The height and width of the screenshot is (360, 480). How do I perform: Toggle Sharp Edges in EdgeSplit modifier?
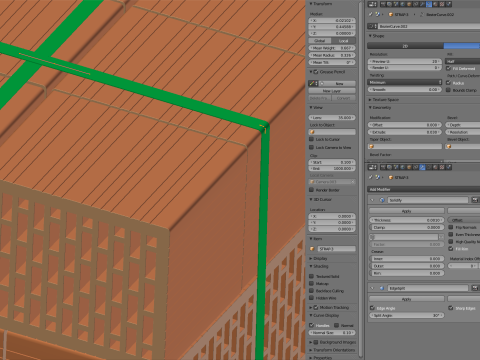451,308
